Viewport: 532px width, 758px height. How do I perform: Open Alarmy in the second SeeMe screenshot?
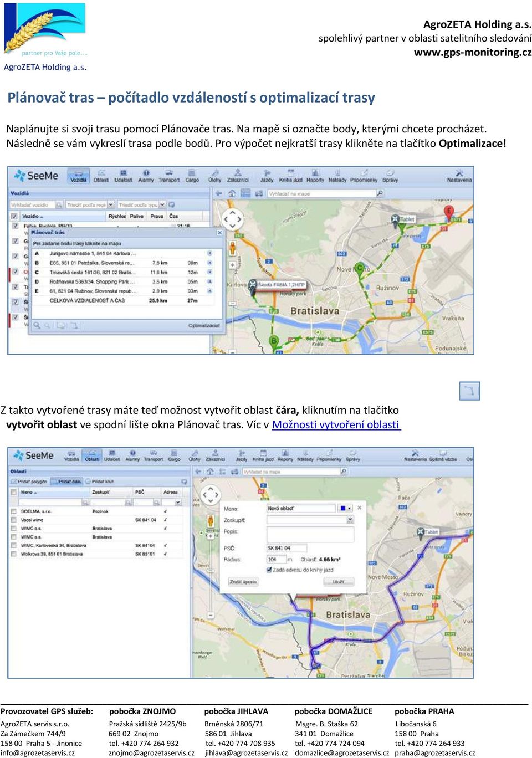coord(132,456)
